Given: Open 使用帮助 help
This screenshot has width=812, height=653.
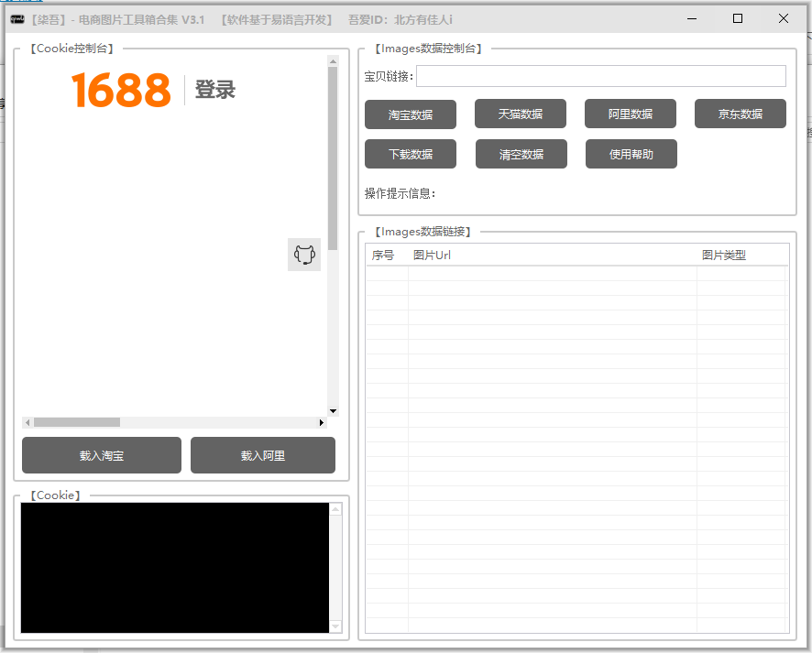Looking at the screenshot, I should tap(631, 154).
